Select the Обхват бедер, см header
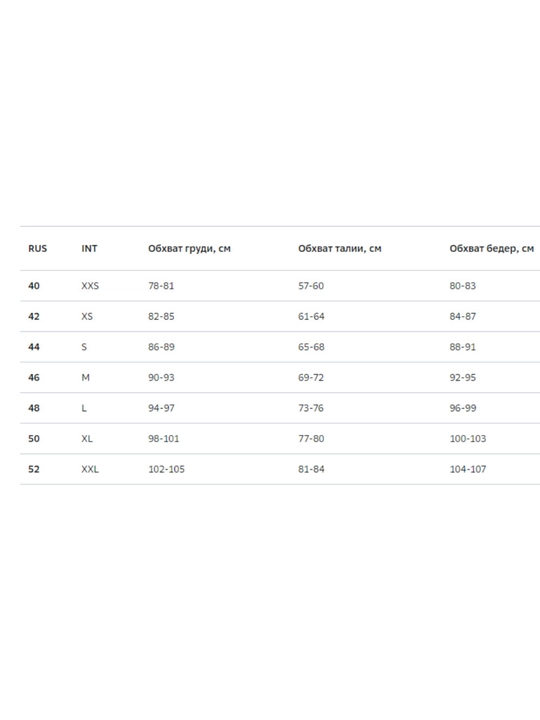The height and width of the screenshot is (720, 540). [x=491, y=248]
